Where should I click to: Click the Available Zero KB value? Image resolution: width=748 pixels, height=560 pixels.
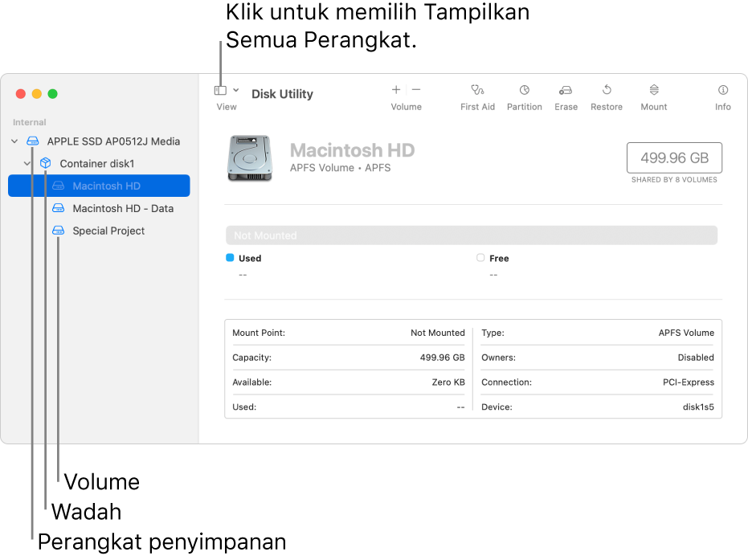(x=448, y=382)
